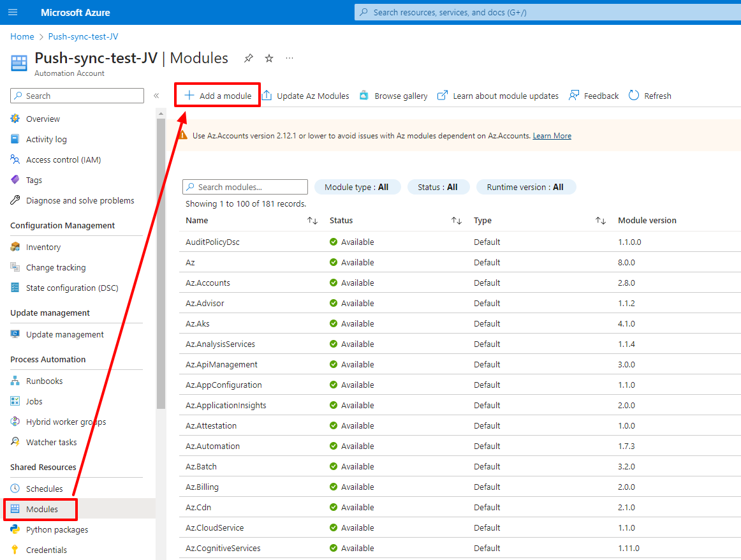
Task: Click the Hybrid worker groups icon
Action: [15, 421]
